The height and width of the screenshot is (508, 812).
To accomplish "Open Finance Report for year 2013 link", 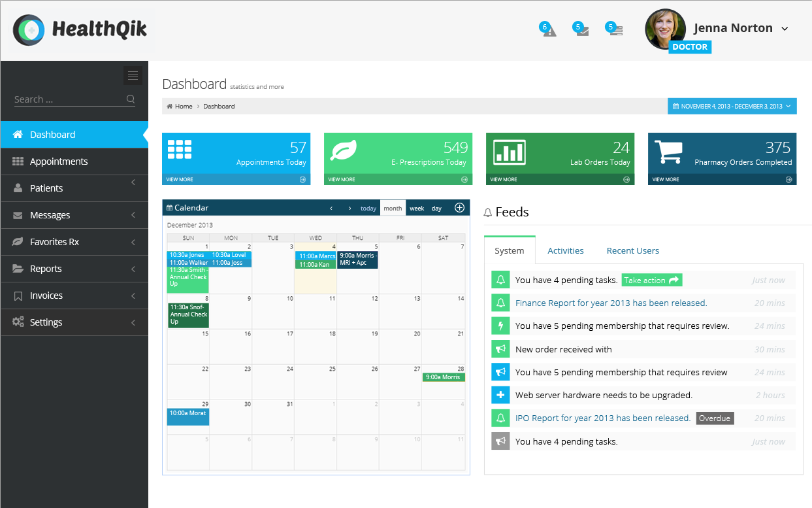I will point(611,303).
